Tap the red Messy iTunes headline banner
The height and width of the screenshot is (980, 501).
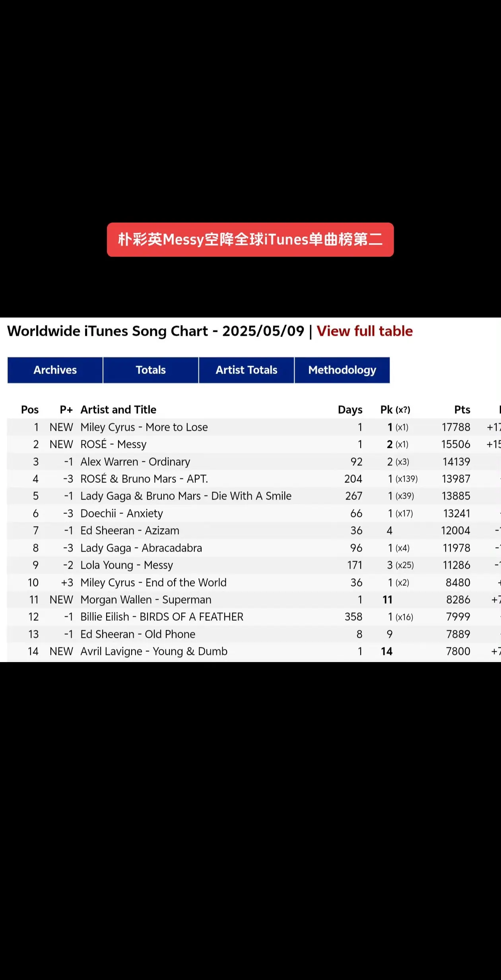point(250,240)
